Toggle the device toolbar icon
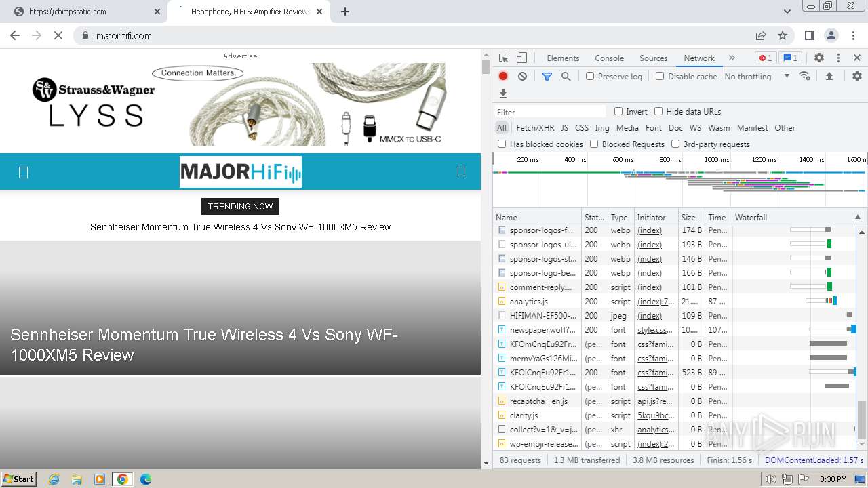 pos(521,58)
